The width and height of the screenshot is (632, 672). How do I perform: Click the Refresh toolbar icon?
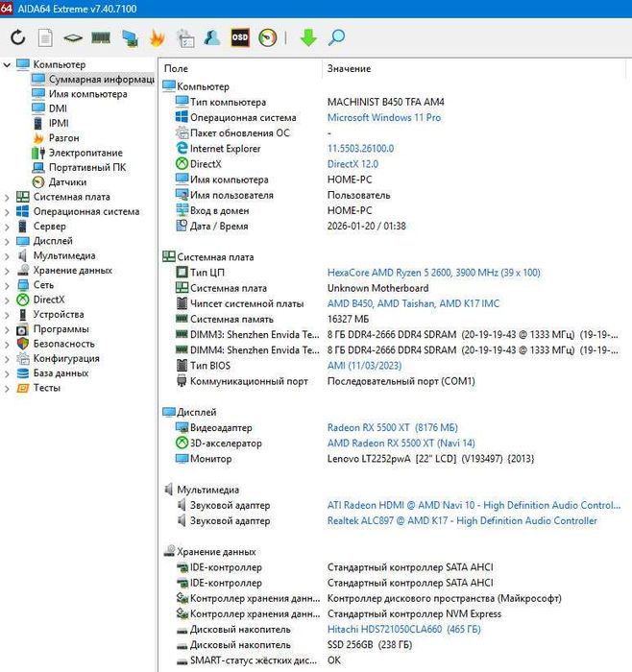pyautogui.click(x=17, y=37)
